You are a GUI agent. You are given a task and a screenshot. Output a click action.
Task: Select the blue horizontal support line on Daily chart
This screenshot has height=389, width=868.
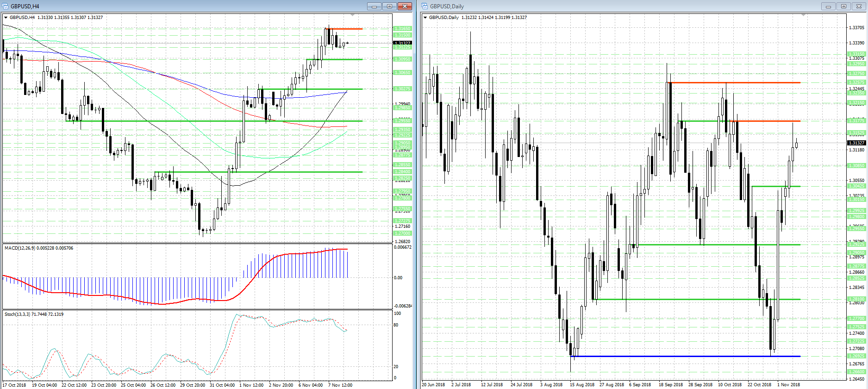click(687, 356)
